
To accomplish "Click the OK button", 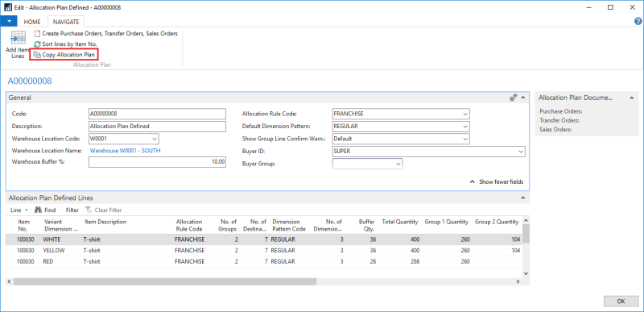I will (x=621, y=302).
